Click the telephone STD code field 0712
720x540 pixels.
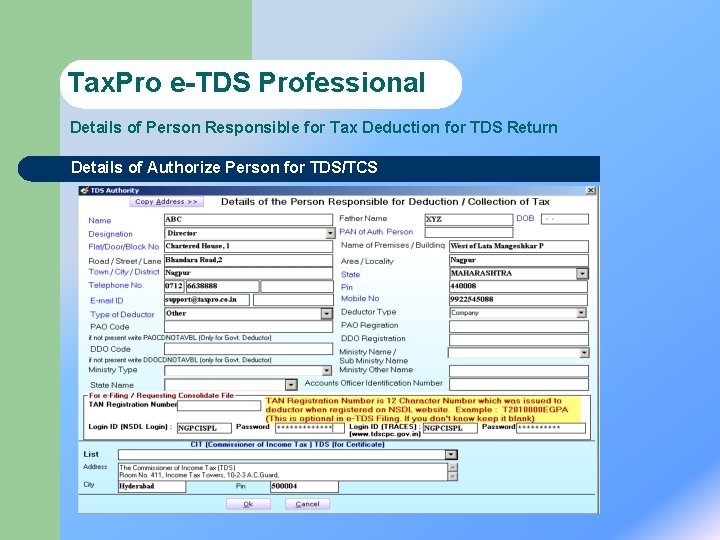pos(174,286)
